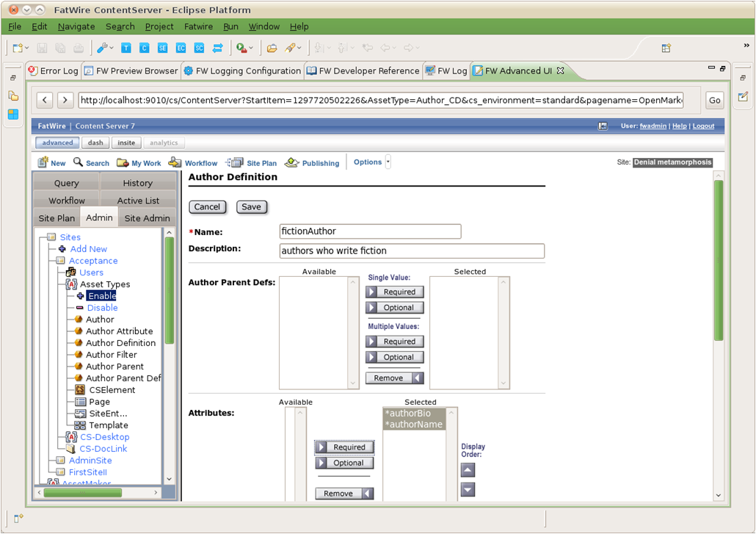This screenshot has width=756, height=534.
Task: Click Multiple Values Optional button
Action: [394, 357]
